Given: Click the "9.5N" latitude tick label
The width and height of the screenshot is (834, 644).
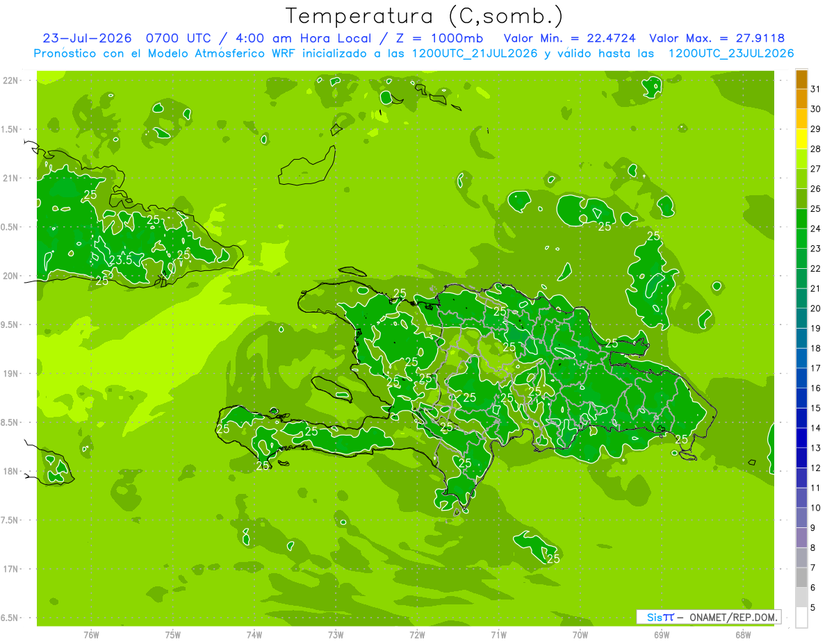Looking at the screenshot, I should (10, 324).
